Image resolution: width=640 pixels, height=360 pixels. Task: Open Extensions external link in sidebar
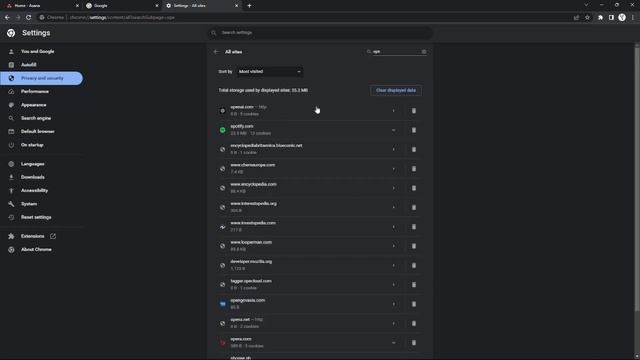pyautogui.click(x=53, y=236)
